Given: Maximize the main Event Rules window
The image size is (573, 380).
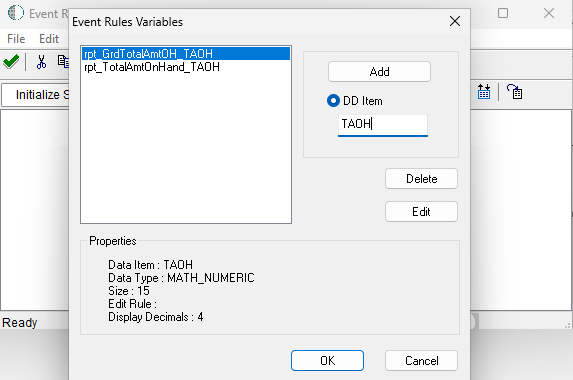Looking at the screenshot, I should (503, 13).
